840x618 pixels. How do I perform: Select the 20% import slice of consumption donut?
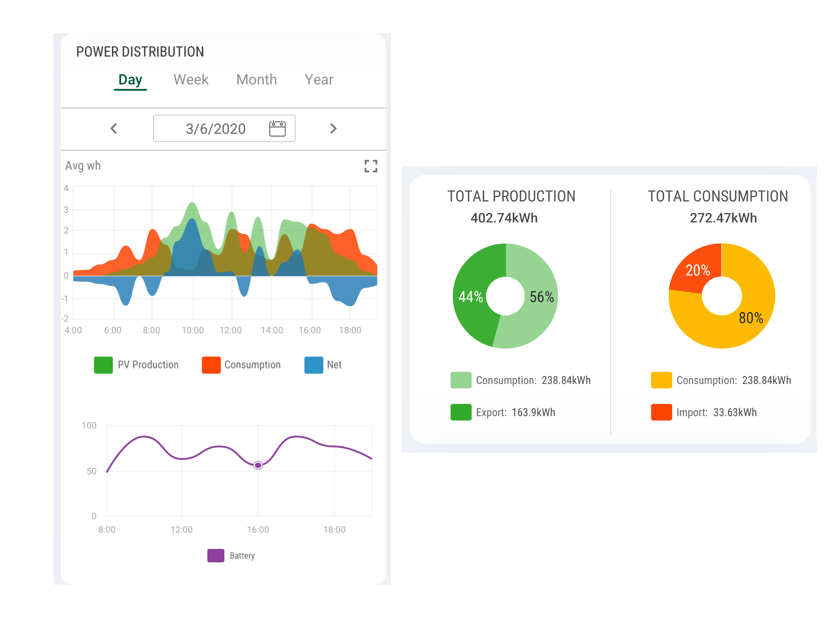point(697,270)
